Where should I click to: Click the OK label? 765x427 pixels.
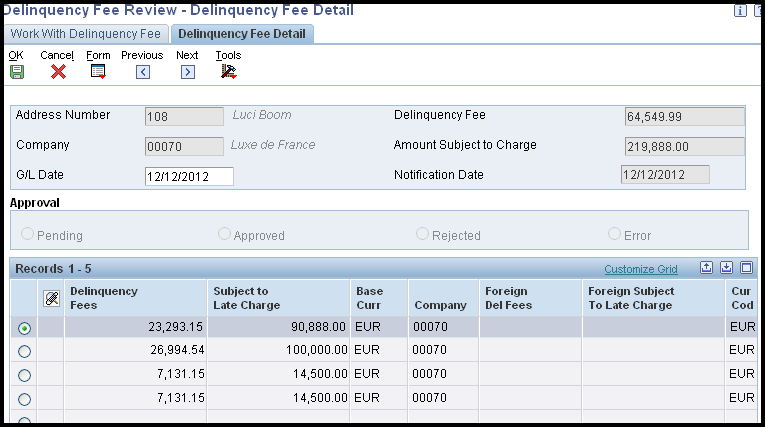16,55
